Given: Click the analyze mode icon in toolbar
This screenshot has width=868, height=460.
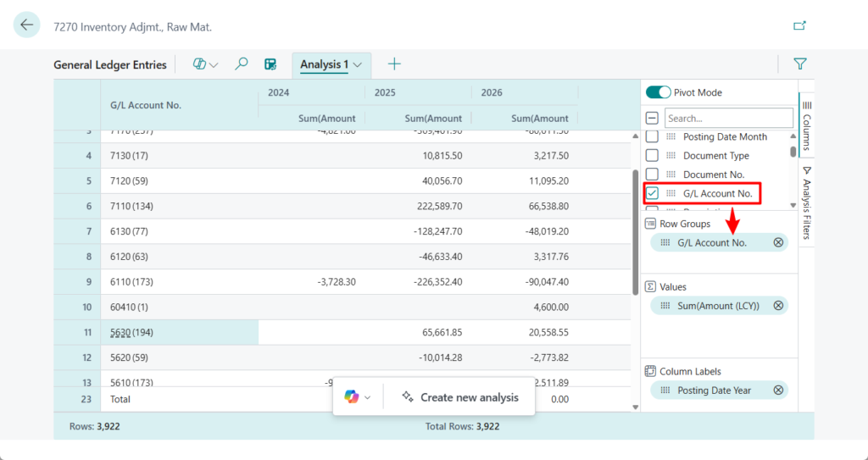Looking at the screenshot, I should coord(270,64).
